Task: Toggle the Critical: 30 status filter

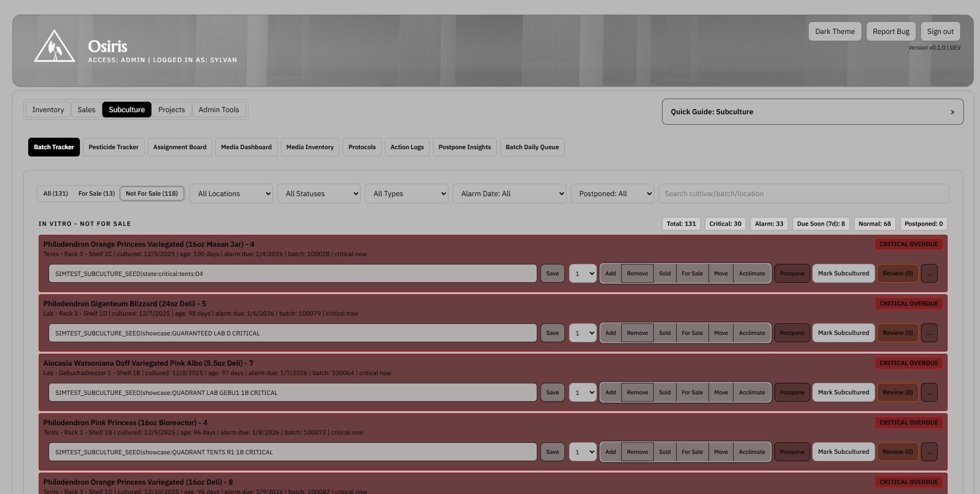Action: pyautogui.click(x=725, y=223)
